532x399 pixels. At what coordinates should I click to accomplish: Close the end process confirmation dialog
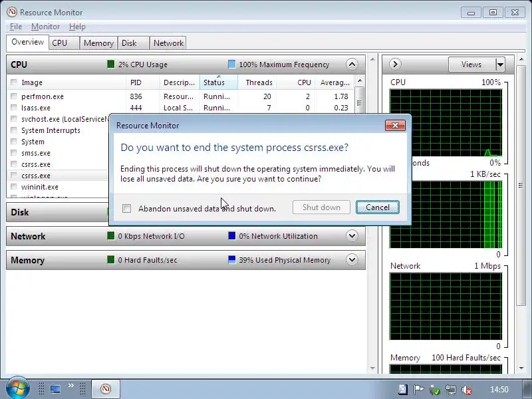(x=395, y=125)
